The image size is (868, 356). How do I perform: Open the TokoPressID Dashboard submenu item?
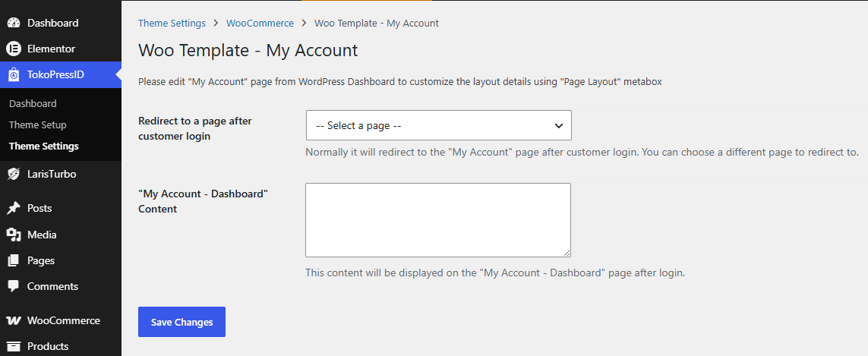[x=33, y=103]
